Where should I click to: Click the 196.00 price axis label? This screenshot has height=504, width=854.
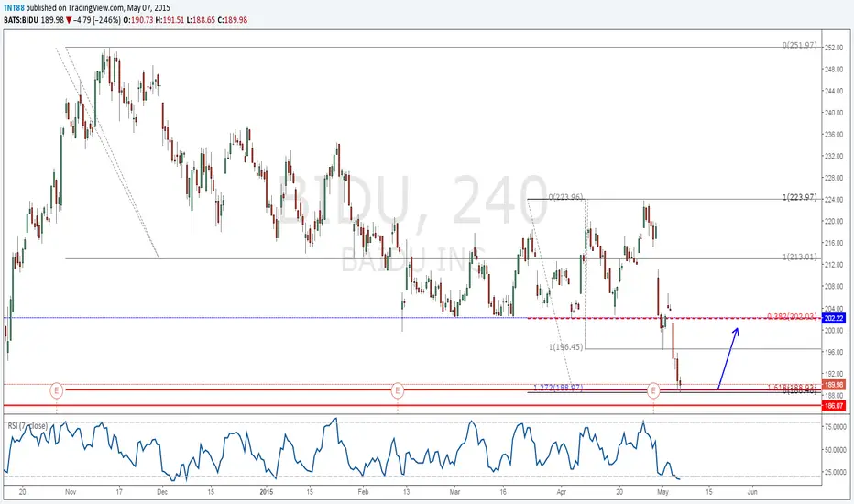834,352
